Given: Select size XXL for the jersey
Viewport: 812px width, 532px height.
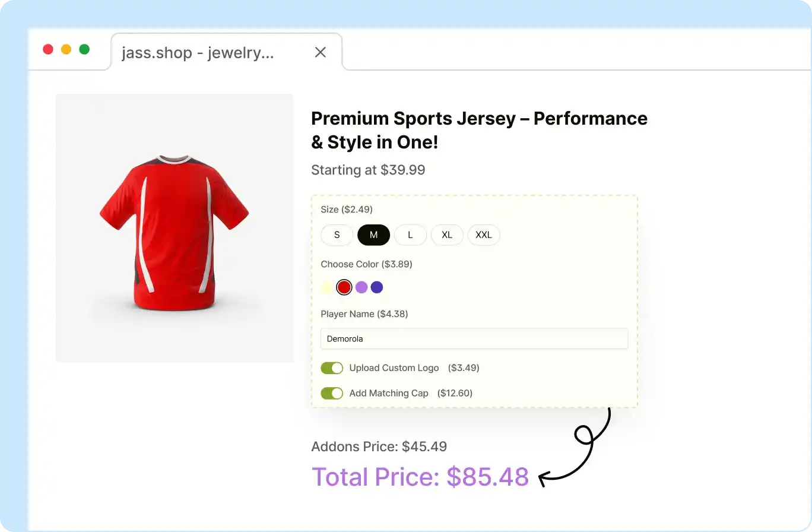Looking at the screenshot, I should 484,235.
